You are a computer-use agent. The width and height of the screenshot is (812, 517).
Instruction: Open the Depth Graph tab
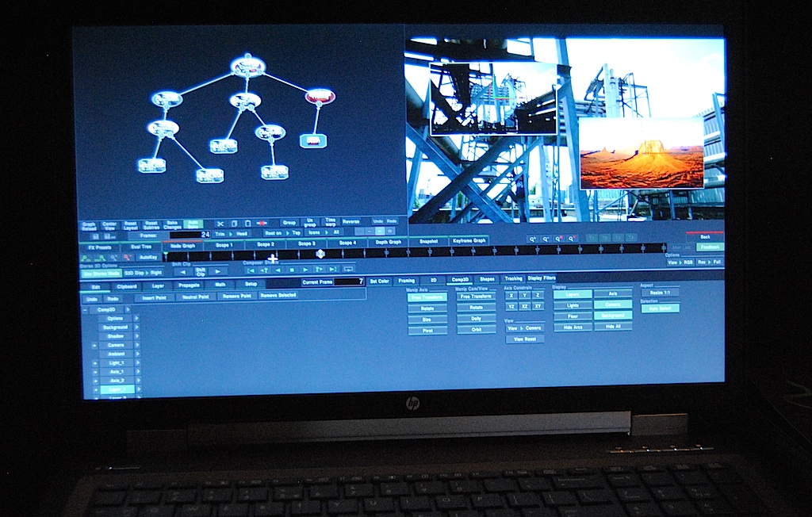coord(389,242)
